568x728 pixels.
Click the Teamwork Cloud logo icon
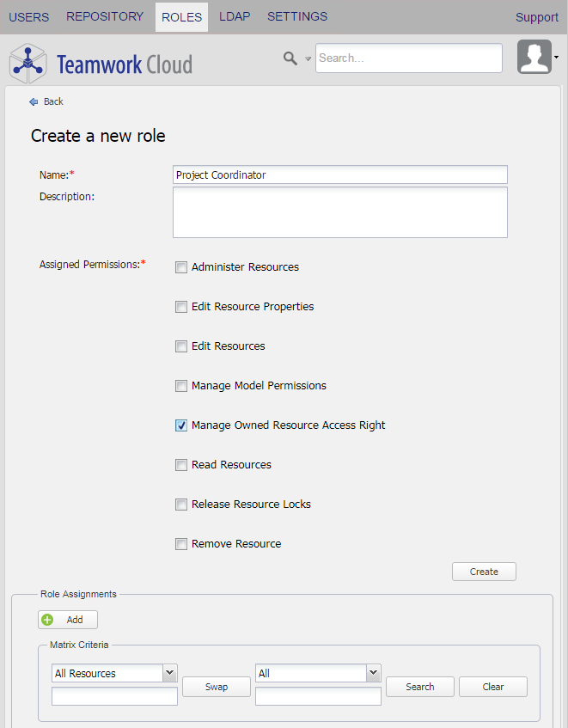click(27, 64)
